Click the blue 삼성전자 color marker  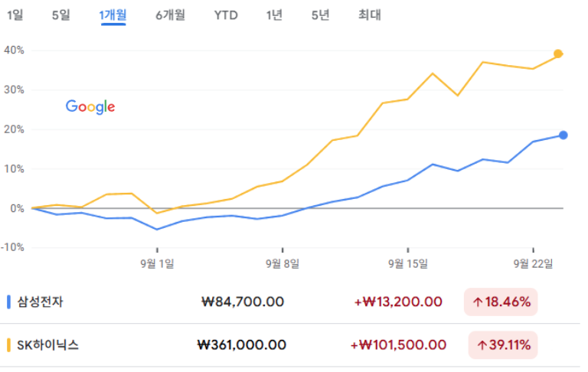8,302
